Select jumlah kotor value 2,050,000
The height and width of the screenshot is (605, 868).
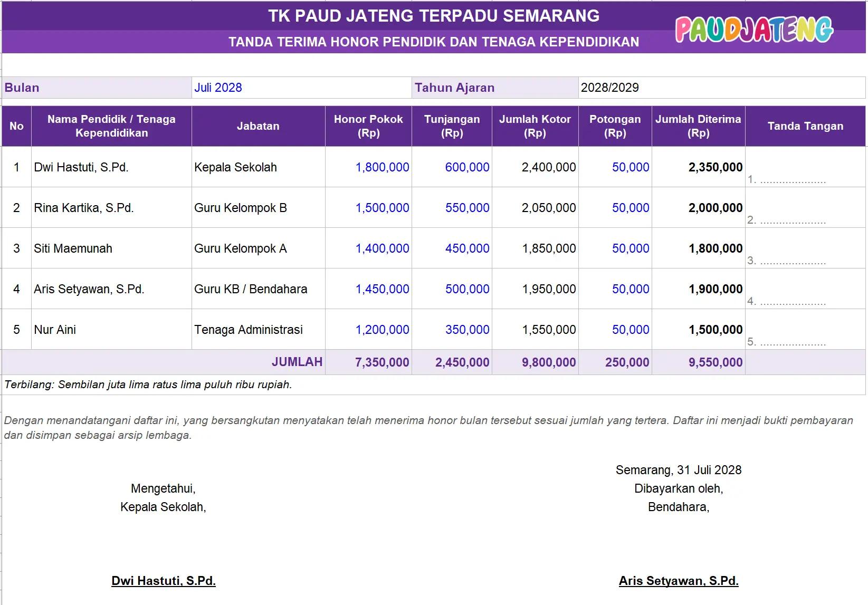535,208
